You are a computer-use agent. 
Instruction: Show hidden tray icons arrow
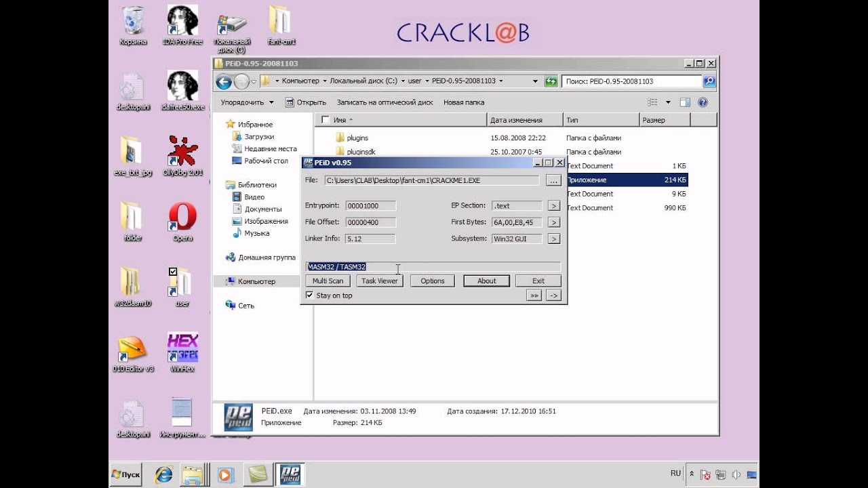coord(692,474)
